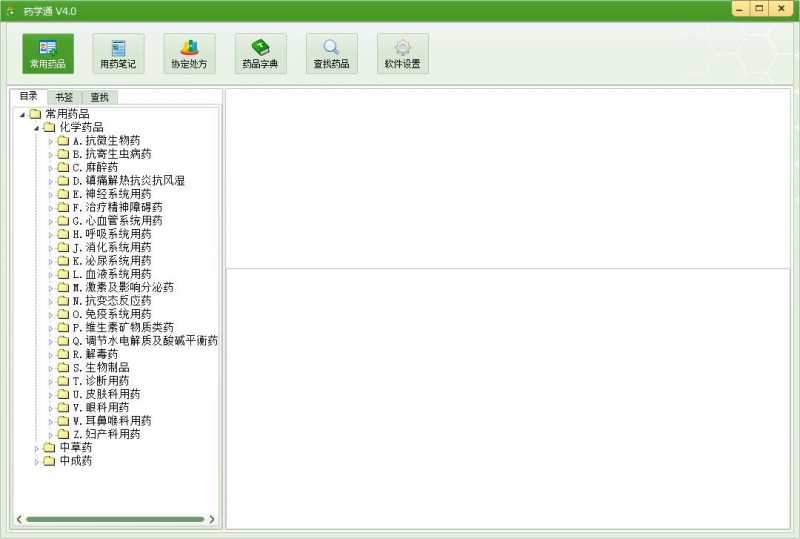Click the folder icon beside 中草药
This screenshot has height=539, width=800.
tap(49, 448)
